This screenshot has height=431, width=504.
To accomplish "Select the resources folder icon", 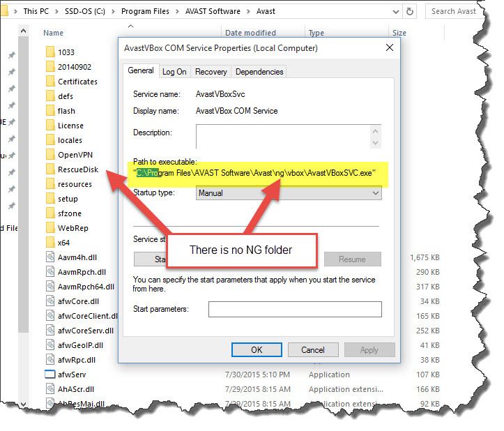I will click(50, 184).
